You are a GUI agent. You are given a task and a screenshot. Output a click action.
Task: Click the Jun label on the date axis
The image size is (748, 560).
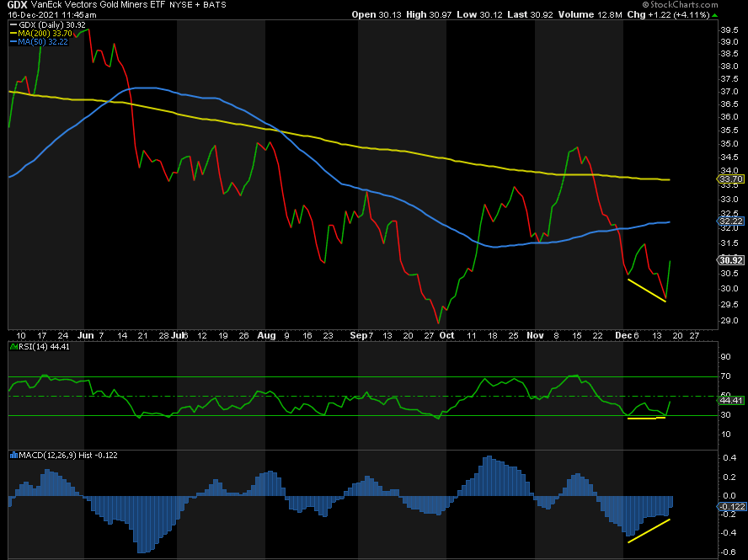(85, 335)
